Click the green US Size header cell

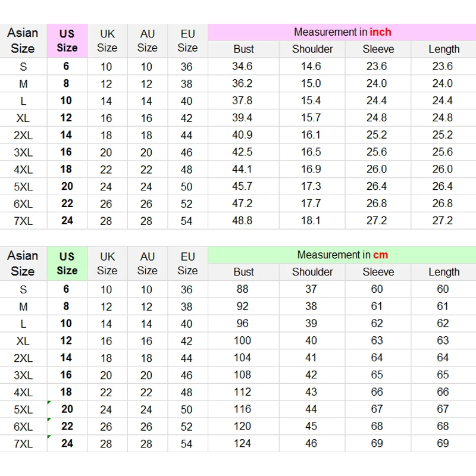[67, 264]
